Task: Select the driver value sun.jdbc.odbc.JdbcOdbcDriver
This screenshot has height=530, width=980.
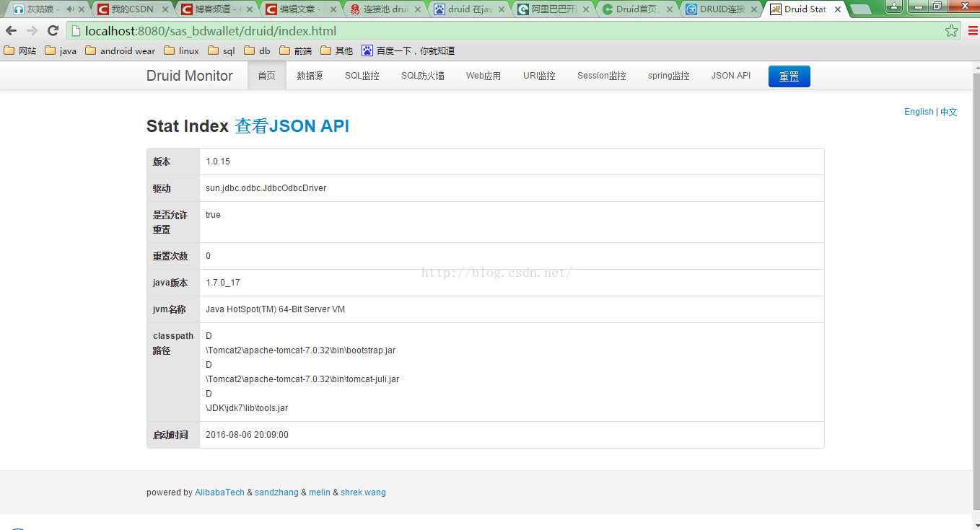Action: 266,188
